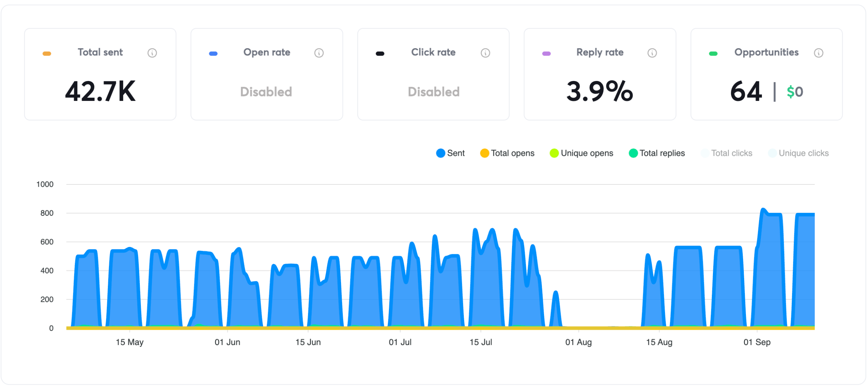Click the Open rate info icon
Viewport: 868px width, 390px height.
(319, 53)
